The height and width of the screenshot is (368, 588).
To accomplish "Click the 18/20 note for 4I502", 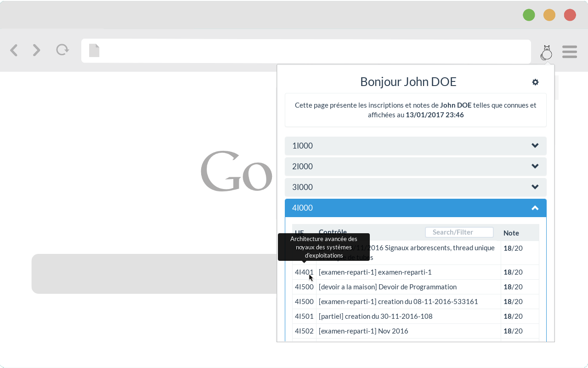I will click(x=513, y=331).
